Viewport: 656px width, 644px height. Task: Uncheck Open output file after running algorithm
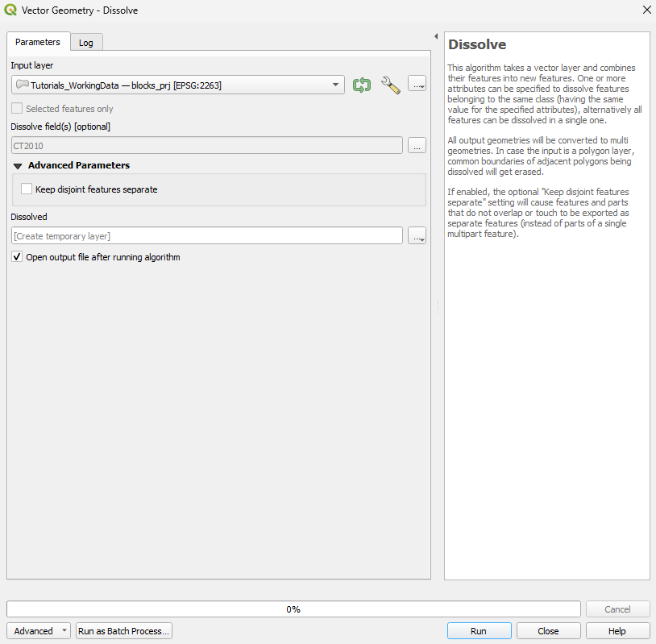click(17, 256)
